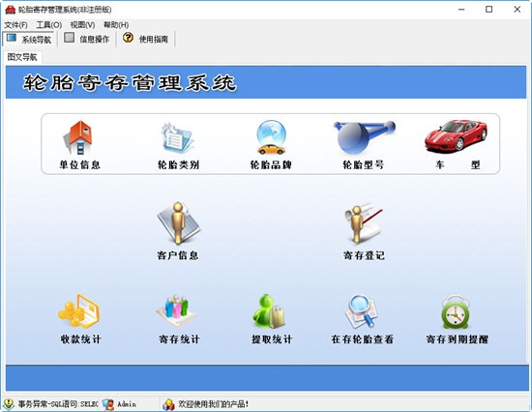Open 在存轮胎查看 magnifier icon
The image size is (532, 412).
362,311
